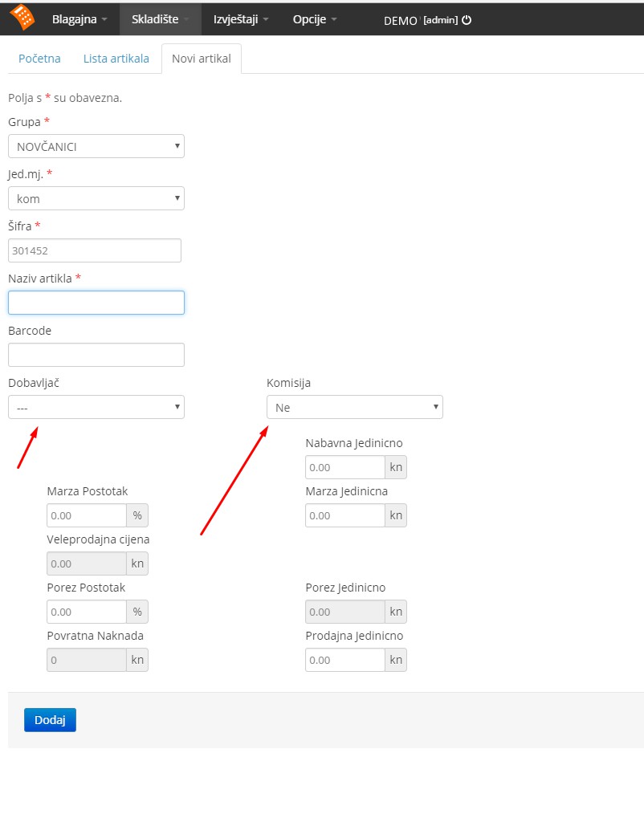The height and width of the screenshot is (830, 644).
Task: Click the Nabavna Jedinicno price field
Action: pos(344,467)
